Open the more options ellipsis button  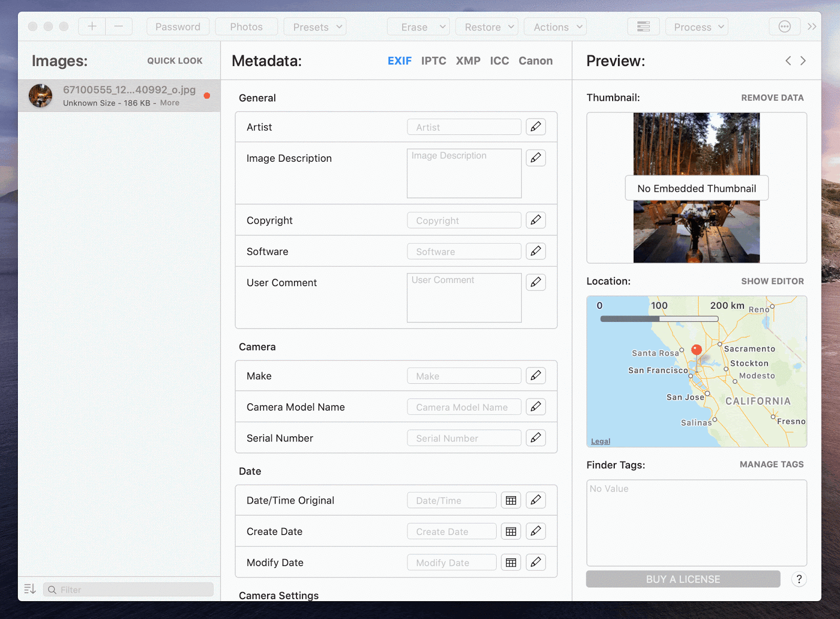pos(784,26)
